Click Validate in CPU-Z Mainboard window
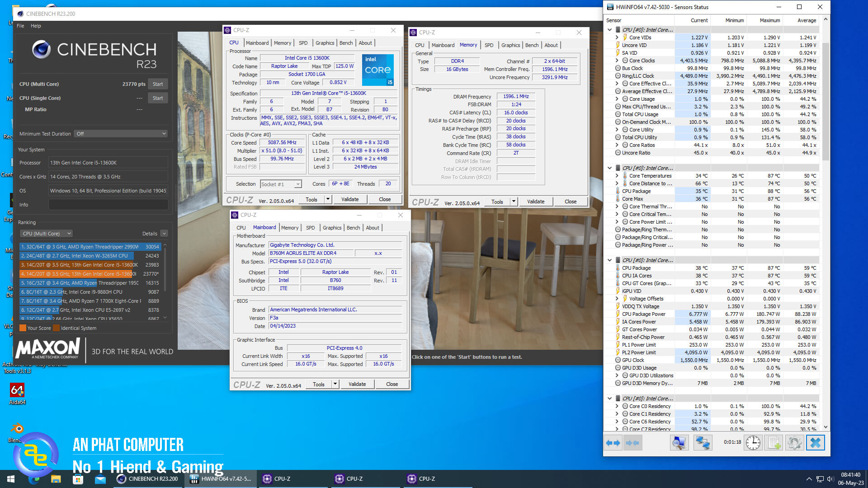 (357, 384)
